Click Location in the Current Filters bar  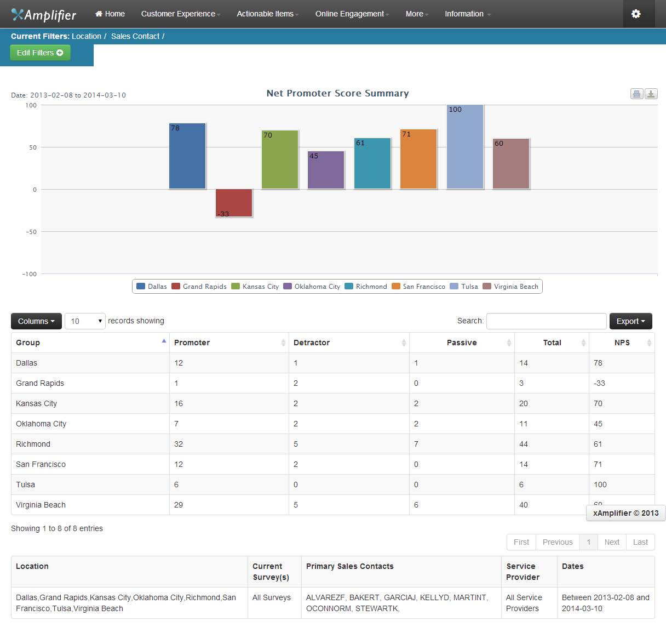(x=87, y=36)
